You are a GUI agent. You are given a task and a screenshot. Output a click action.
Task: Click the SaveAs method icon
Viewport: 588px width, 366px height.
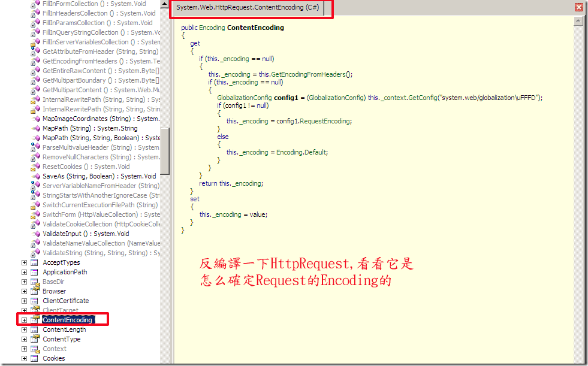(35, 176)
